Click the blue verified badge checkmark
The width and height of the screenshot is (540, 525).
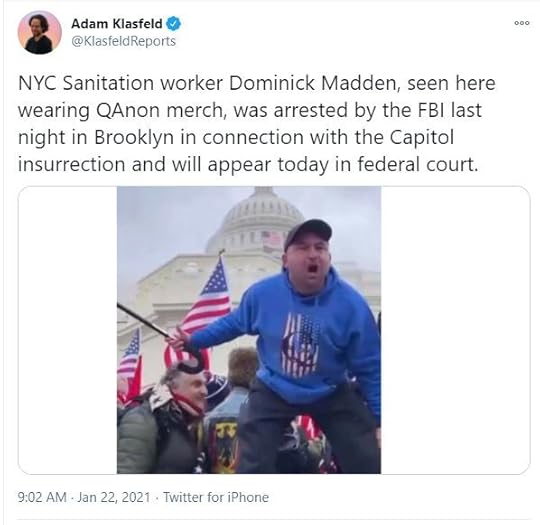click(173, 24)
